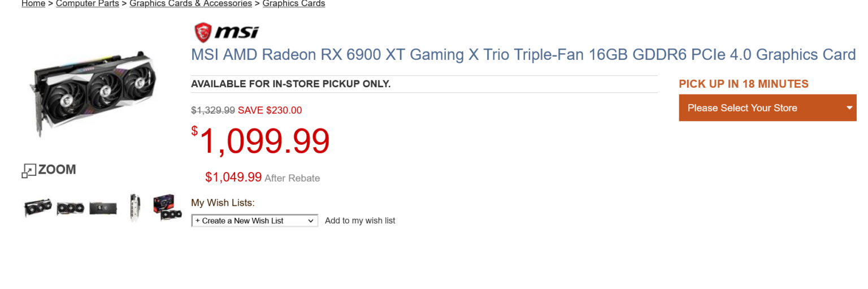Click the MSI brand logo
Viewport: 868px width, 289px height.
point(226,32)
